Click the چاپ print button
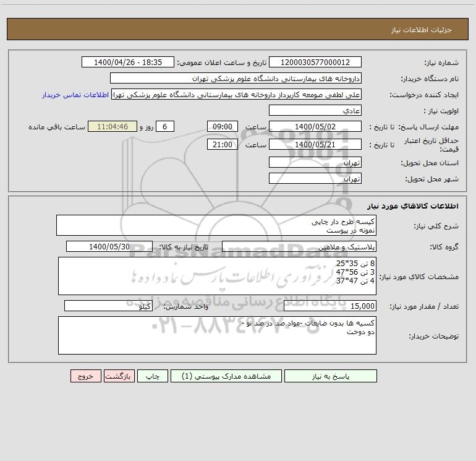 coord(153,376)
